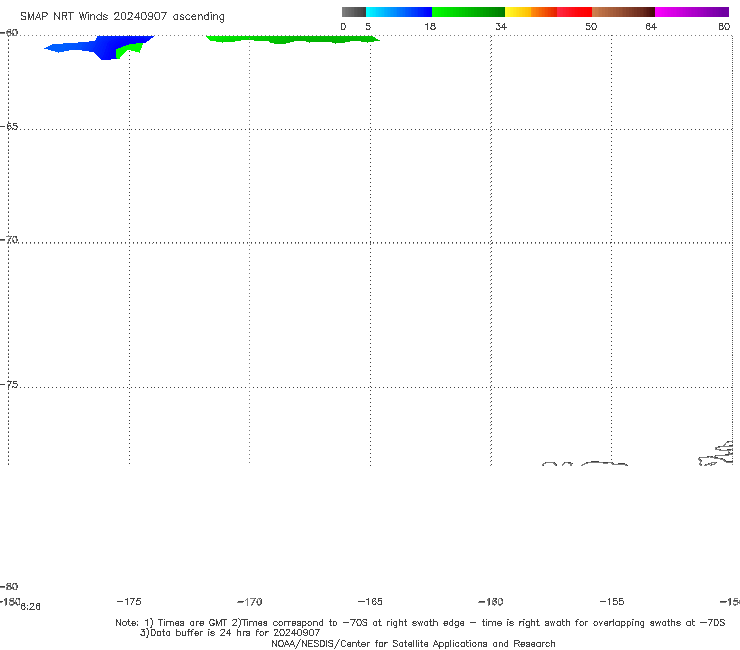Viewport: 740px width, 650px height.
Task: Pick the brown colorbar segment
Action: [x=623, y=12]
